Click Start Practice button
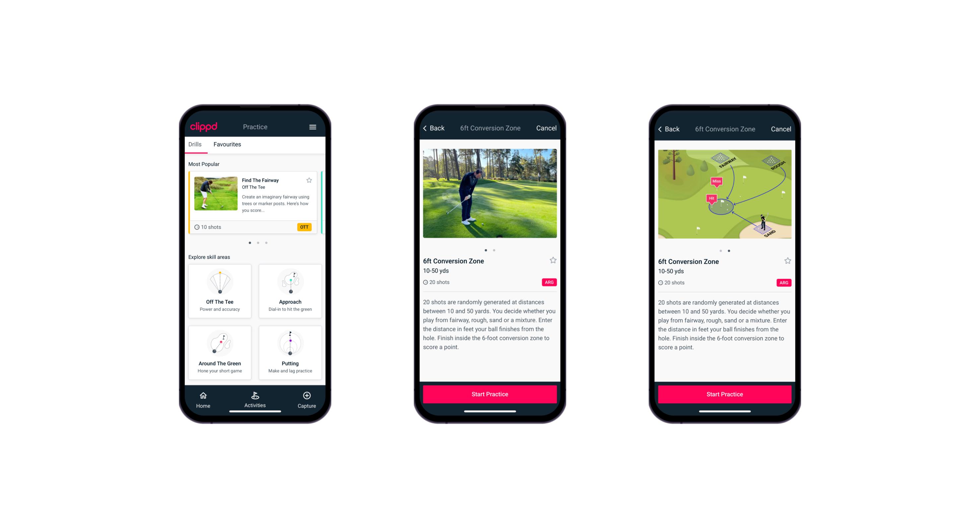 click(x=490, y=394)
